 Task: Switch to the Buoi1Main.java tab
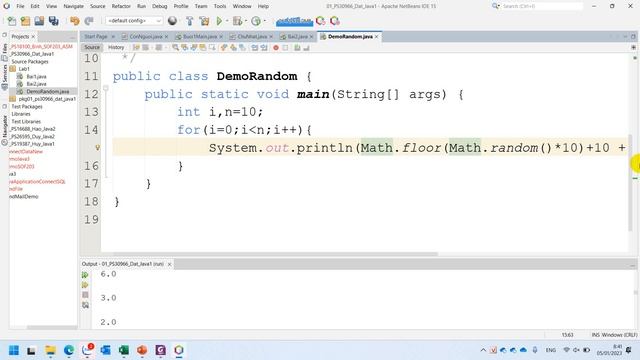200,36
